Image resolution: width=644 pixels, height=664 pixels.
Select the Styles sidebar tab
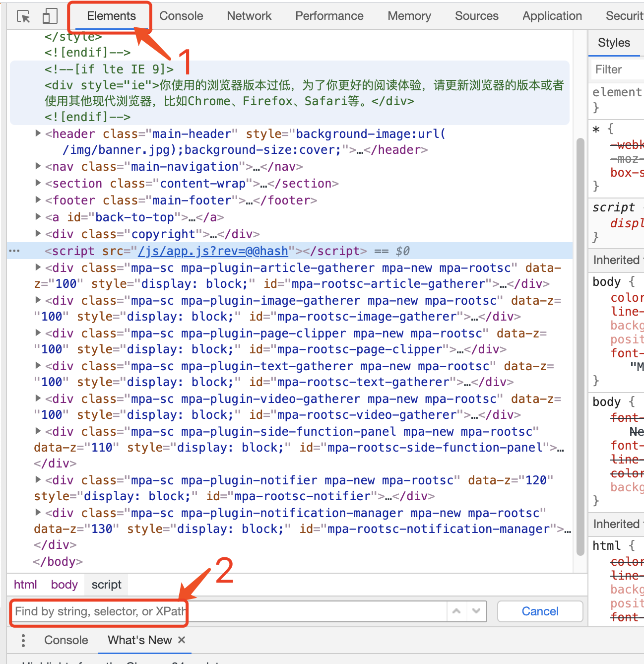(614, 43)
